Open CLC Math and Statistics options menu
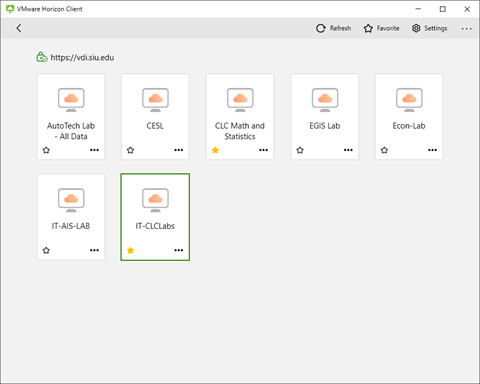The image size is (480, 384). pos(263,150)
